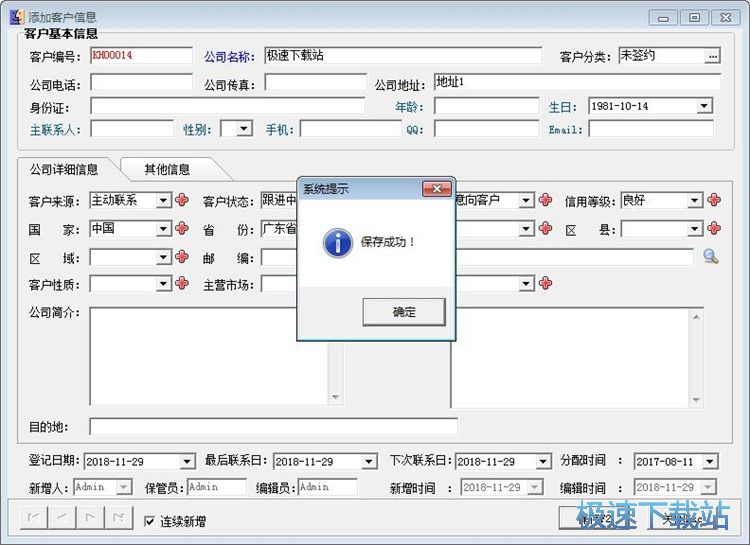Click the 目的地 input field
Viewport: 750px width, 545px height.
click(x=272, y=427)
